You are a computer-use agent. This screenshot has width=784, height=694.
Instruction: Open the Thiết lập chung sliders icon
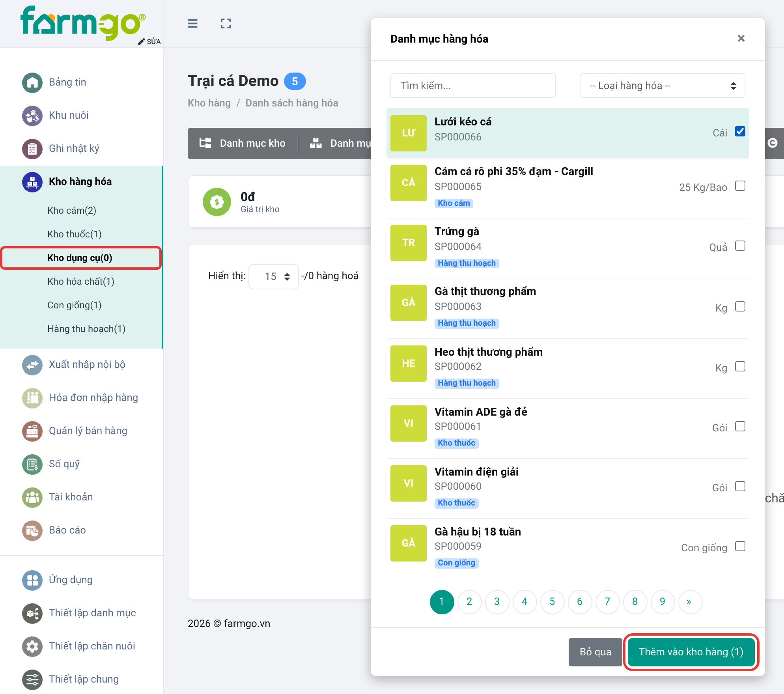click(x=32, y=679)
